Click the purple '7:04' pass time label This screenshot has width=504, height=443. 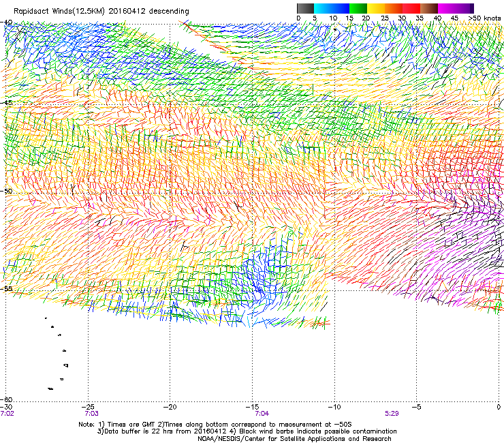tap(262, 414)
